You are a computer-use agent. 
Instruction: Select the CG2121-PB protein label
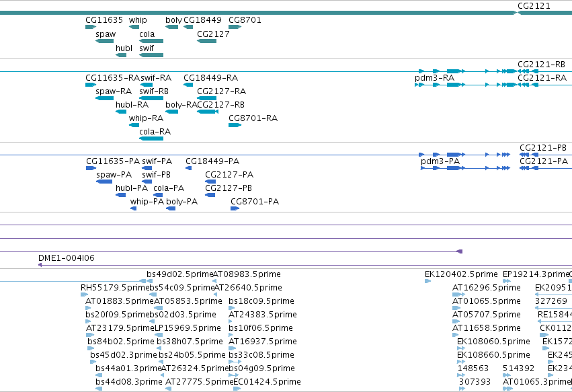click(543, 148)
